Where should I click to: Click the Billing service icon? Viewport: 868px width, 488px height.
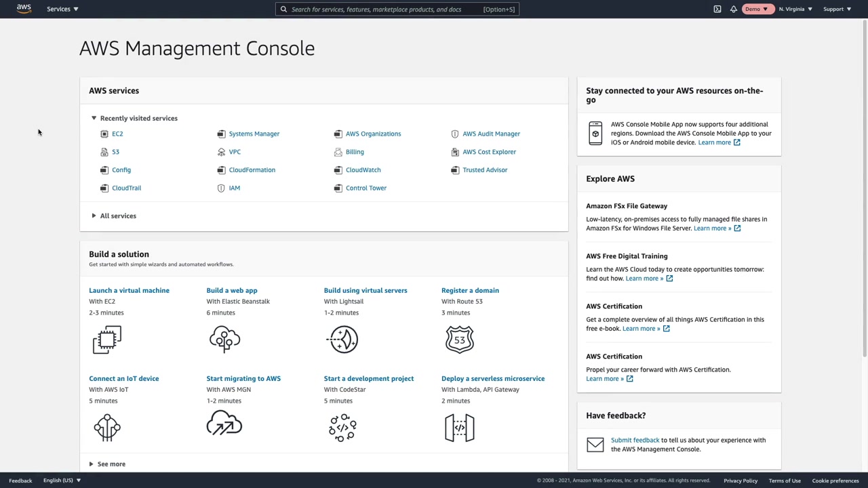point(338,152)
